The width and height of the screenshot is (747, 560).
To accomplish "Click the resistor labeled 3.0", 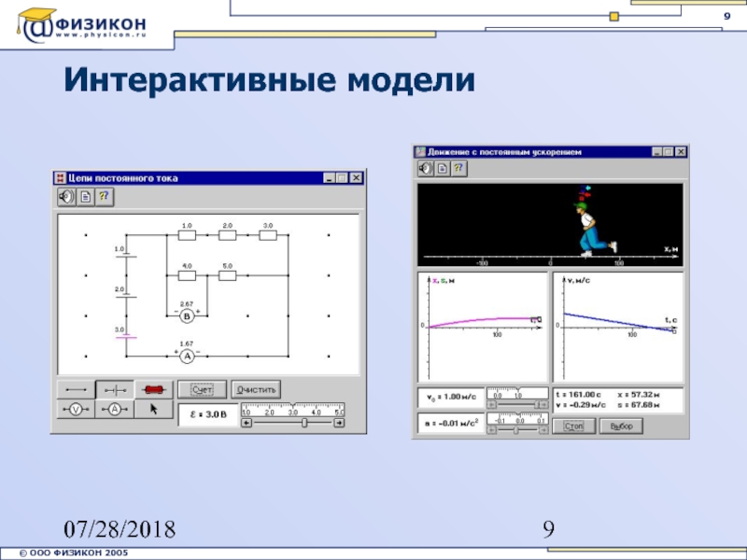I will point(268,235).
